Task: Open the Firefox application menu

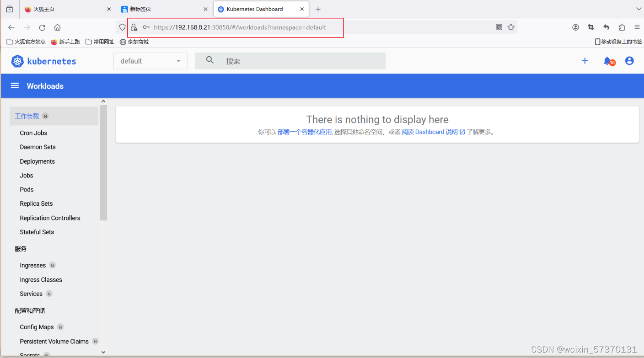Action: (x=637, y=27)
